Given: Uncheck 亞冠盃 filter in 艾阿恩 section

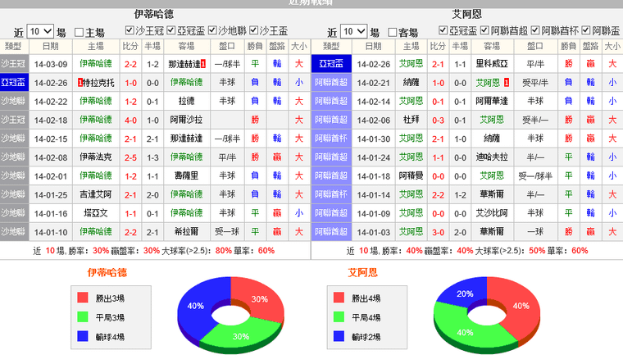Looking at the screenshot, I should point(443,30).
